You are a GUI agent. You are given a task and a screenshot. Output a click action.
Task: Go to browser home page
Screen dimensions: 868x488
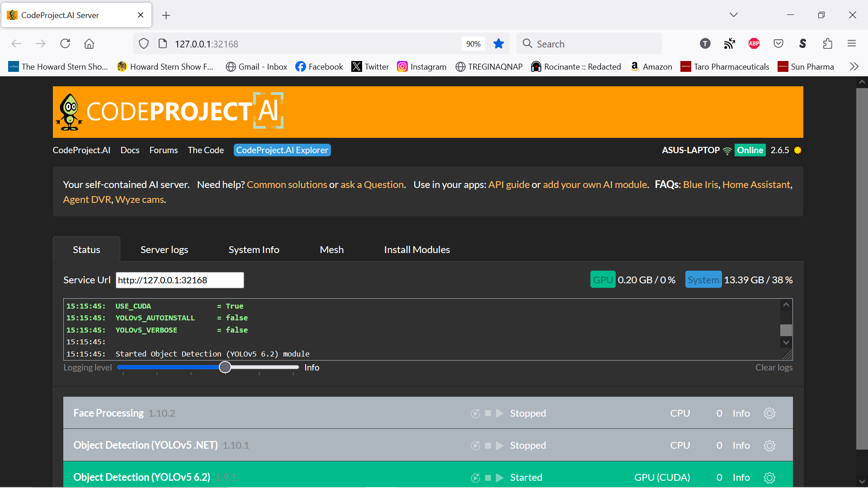point(89,43)
